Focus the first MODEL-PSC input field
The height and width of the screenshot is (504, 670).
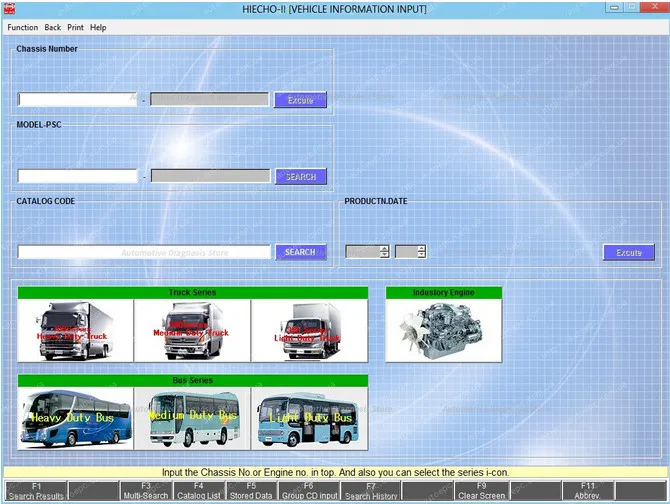77,176
